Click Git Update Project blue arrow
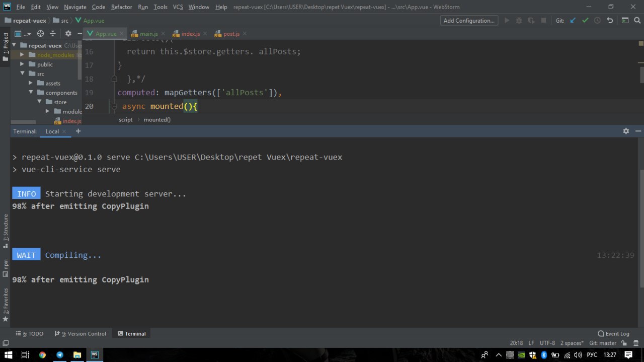This screenshot has height=362, width=644. click(573, 21)
